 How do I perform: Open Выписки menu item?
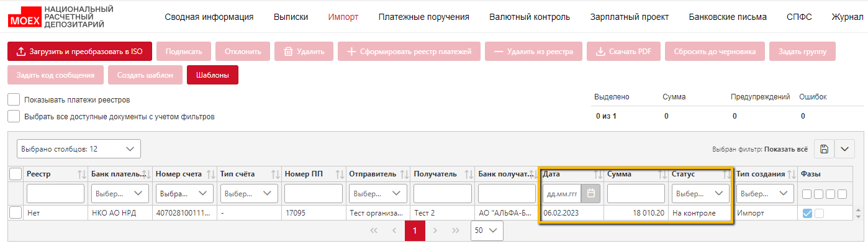click(x=291, y=17)
